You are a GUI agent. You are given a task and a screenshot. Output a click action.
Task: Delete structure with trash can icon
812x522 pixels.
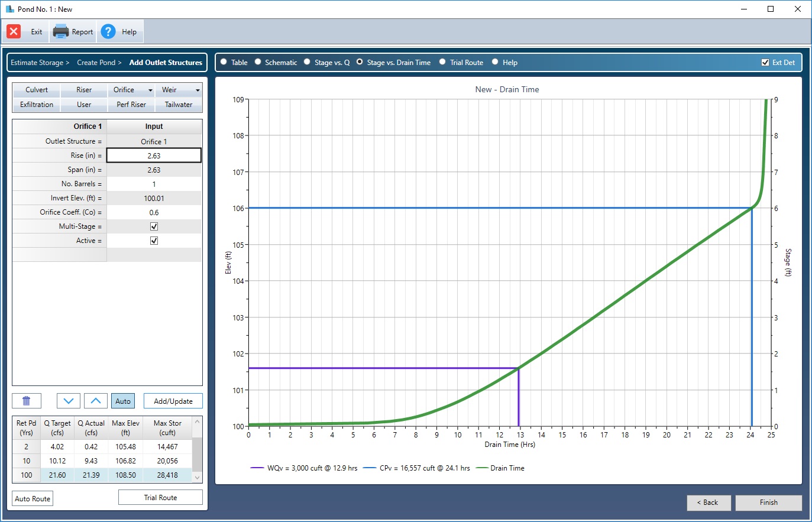[x=27, y=401]
